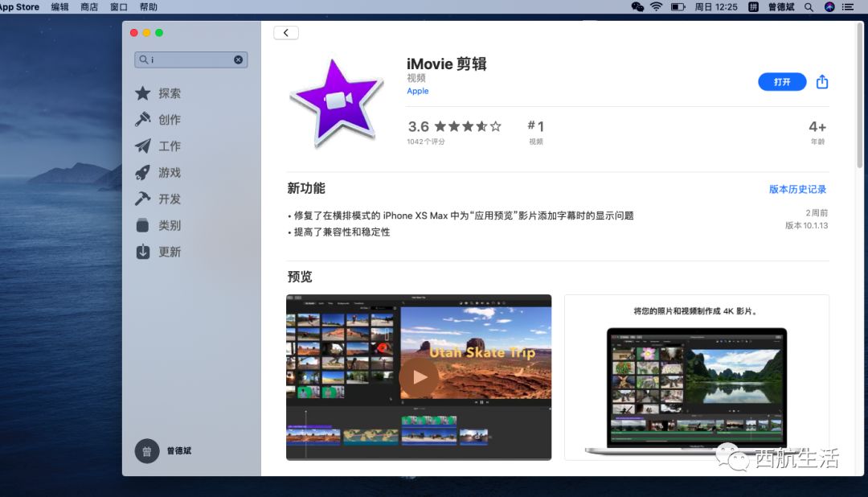Open Spotlight search in the menu bar

[x=809, y=7]
